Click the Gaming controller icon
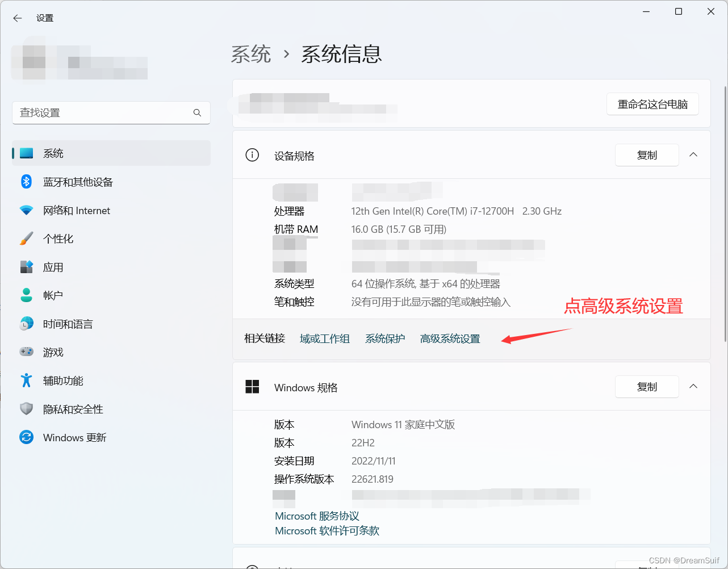The width and height of the screenshot is (728, 569). point(27,352)
